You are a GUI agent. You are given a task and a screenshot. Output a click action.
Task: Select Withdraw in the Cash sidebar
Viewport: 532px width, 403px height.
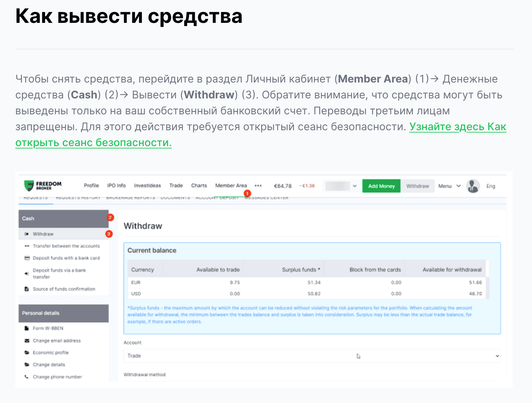[x=63, y=234]
